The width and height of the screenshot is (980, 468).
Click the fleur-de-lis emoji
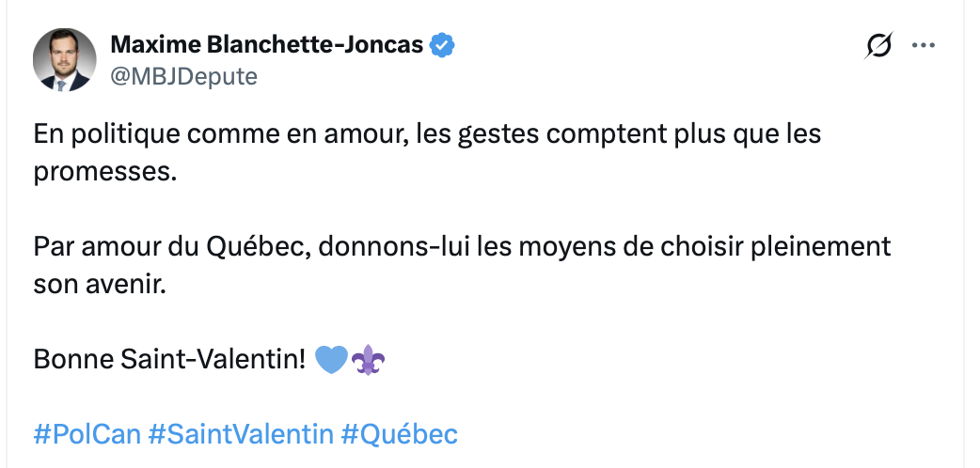pyautogui.click(x=368, y=359)
